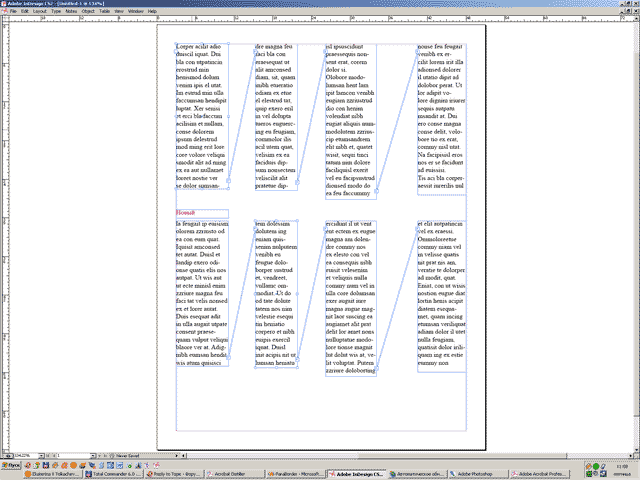Open the Edit menu
The width and height of the screenshot is (640, 480).
point(25,11)
